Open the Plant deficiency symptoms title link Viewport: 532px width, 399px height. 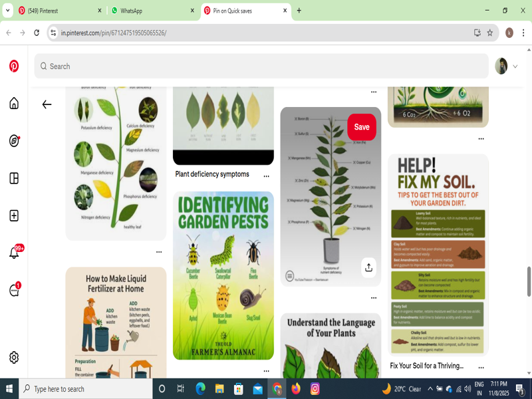point(212,174)
